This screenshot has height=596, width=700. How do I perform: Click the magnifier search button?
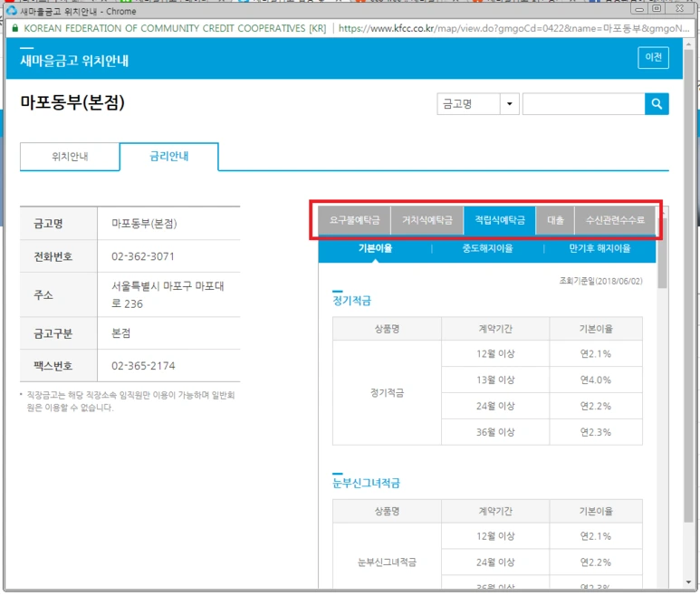[x=657, y=104]
